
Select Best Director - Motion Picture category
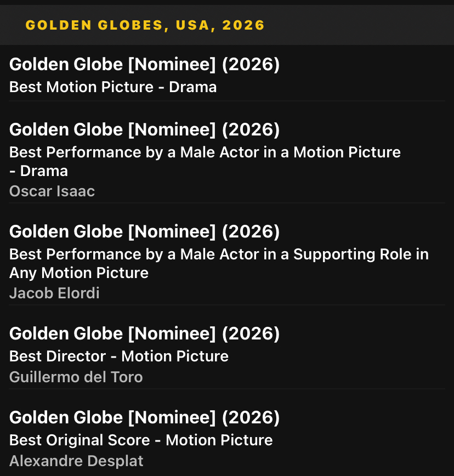(118, 356)
